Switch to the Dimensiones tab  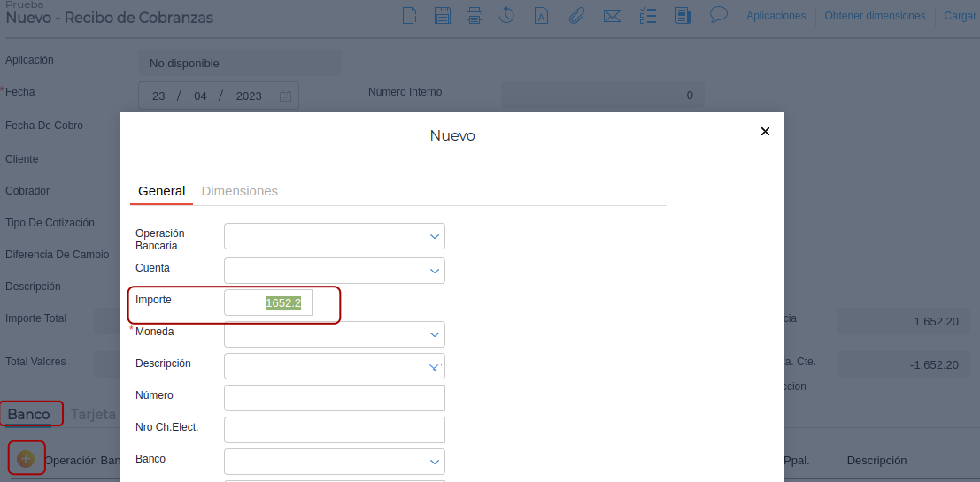[x=240, y=191]
